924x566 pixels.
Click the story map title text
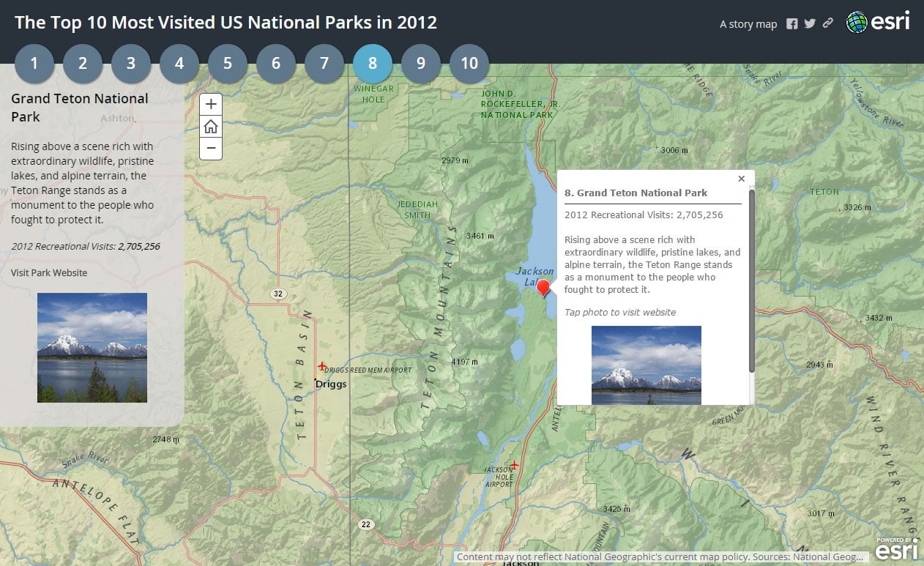(x=226, y=22)
